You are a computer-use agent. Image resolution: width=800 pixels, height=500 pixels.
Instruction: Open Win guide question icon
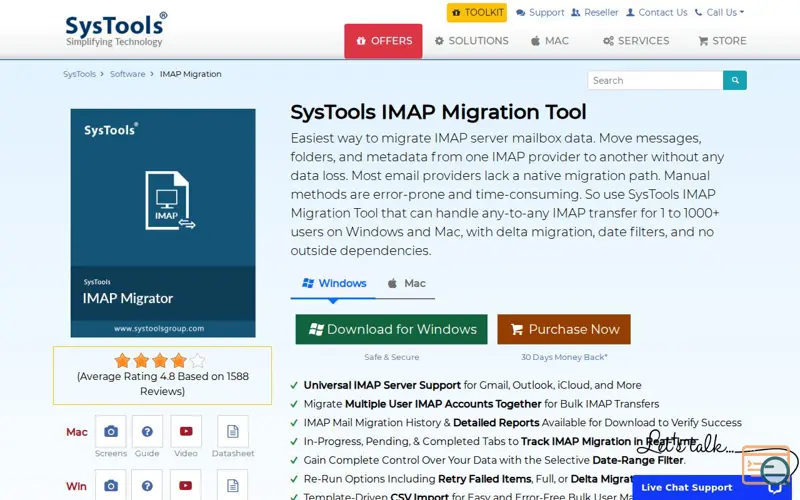[147, 485]
